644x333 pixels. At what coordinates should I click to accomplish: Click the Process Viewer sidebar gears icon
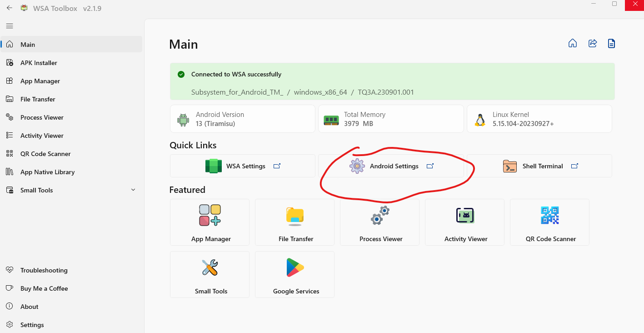(x=10, y=117)
